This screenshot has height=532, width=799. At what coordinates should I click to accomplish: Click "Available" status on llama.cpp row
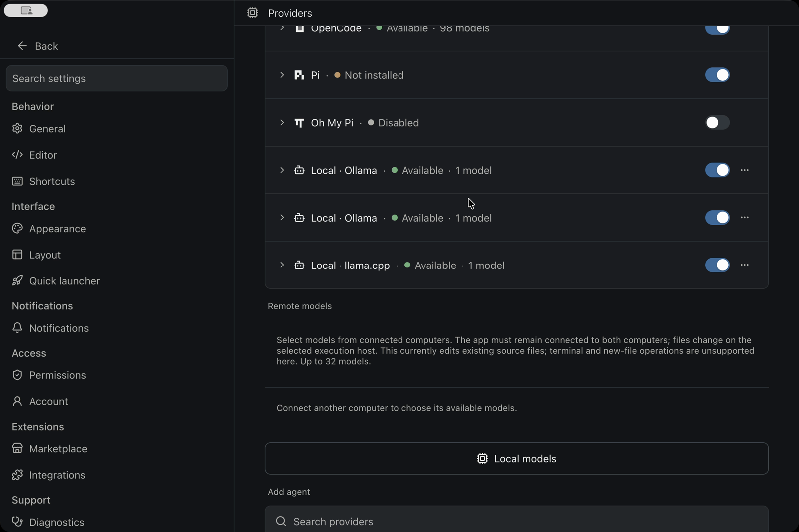tap(435, 266)
